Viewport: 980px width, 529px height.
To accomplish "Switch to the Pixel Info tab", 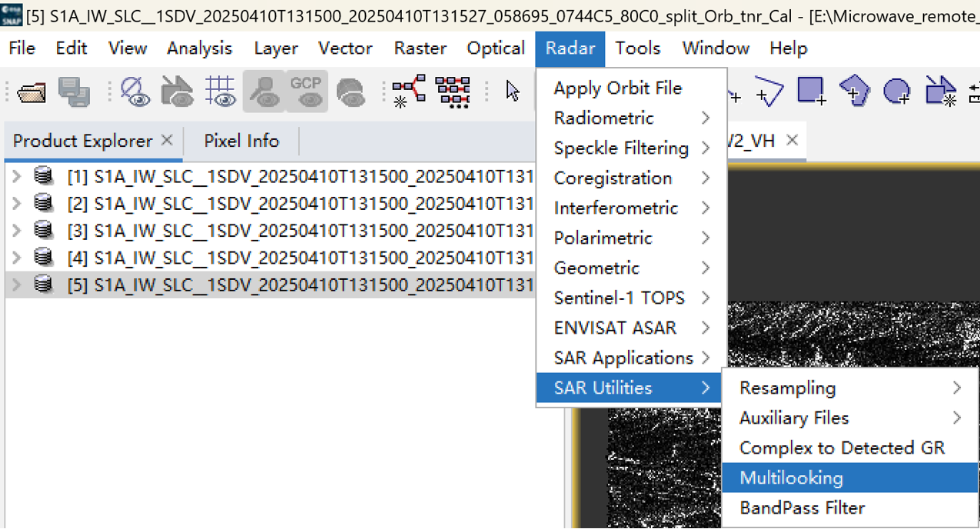I will (241, 141).
